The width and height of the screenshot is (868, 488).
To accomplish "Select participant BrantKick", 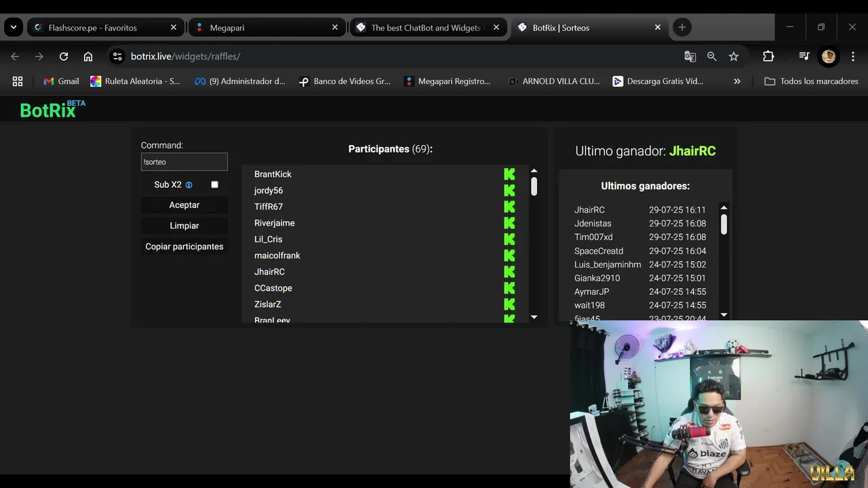I will pos(273,174).
